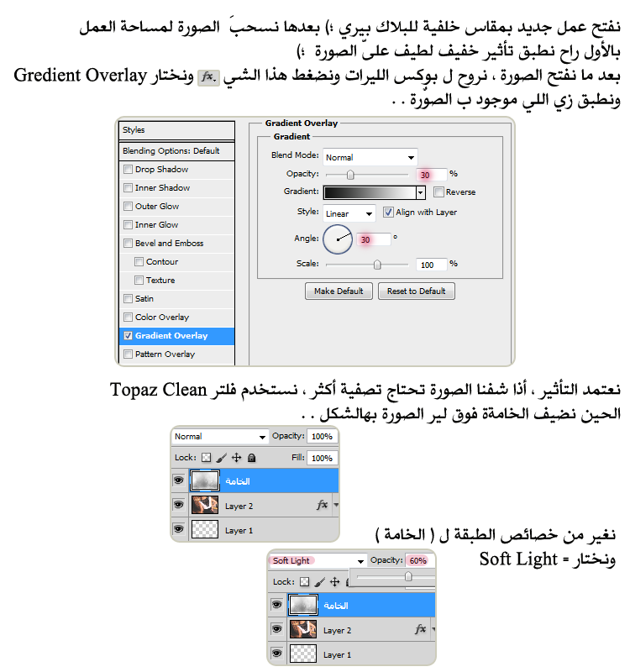Select Styles at top of the style list
Viewport: 630px width, 672px height.
click(x=176, y=130)
